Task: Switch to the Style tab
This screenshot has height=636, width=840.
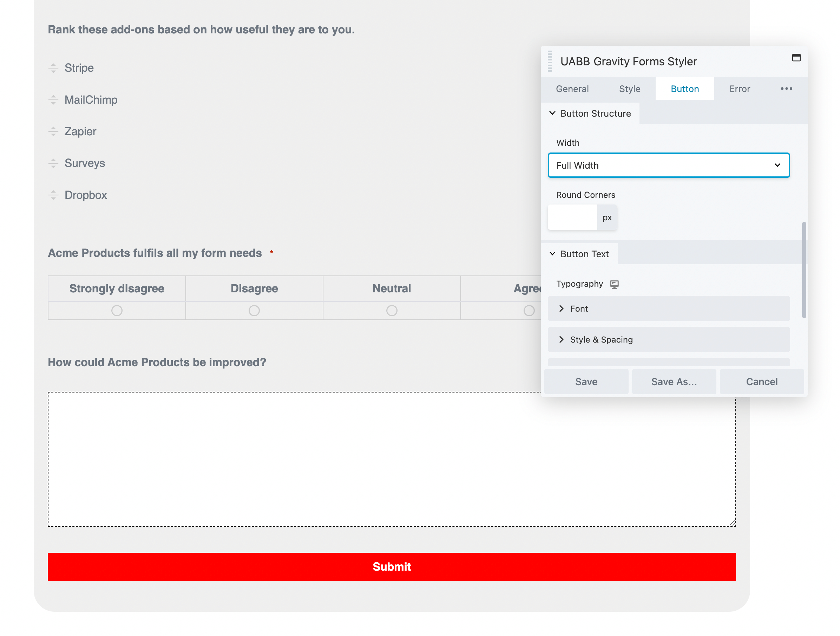Action: [629, 89]
